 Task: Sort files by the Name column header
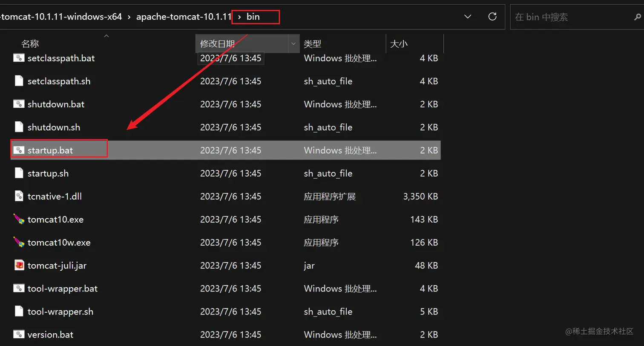click(x=30, y=43)
